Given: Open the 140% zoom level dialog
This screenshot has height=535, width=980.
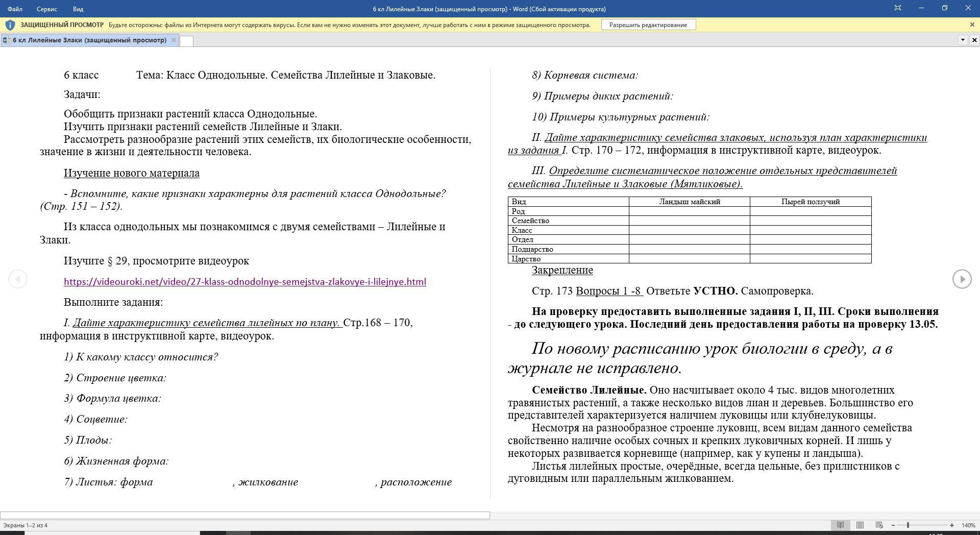Looking at the screenshot, I should (968, 525).
